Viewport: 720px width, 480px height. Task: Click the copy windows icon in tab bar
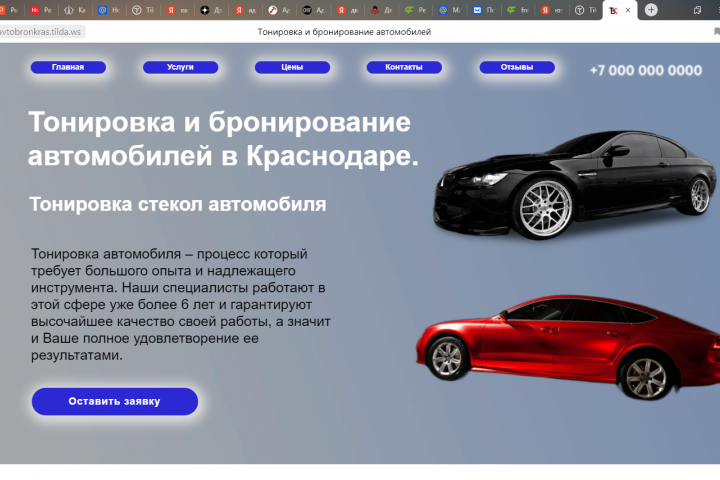(697, 10)
